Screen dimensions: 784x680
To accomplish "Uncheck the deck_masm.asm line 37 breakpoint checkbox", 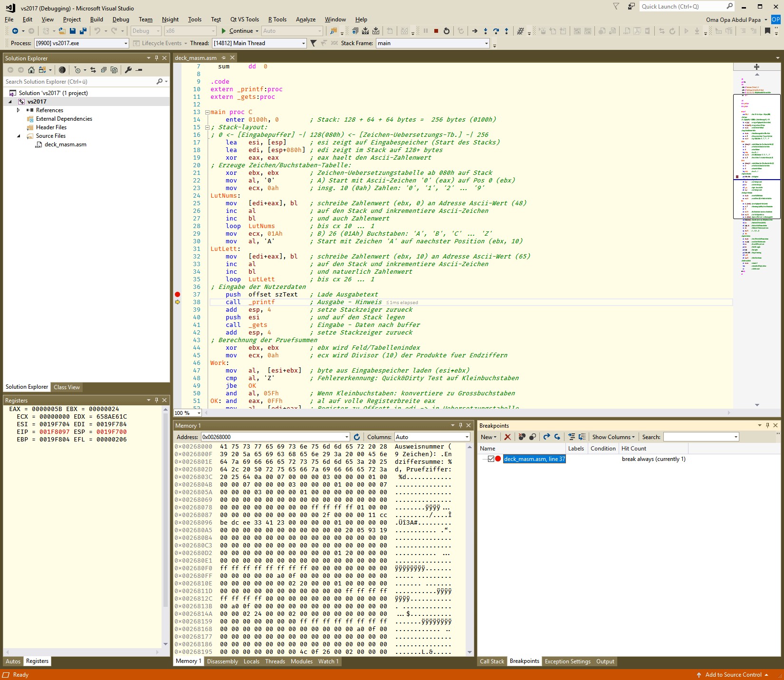I will click(x=491, y=459).
